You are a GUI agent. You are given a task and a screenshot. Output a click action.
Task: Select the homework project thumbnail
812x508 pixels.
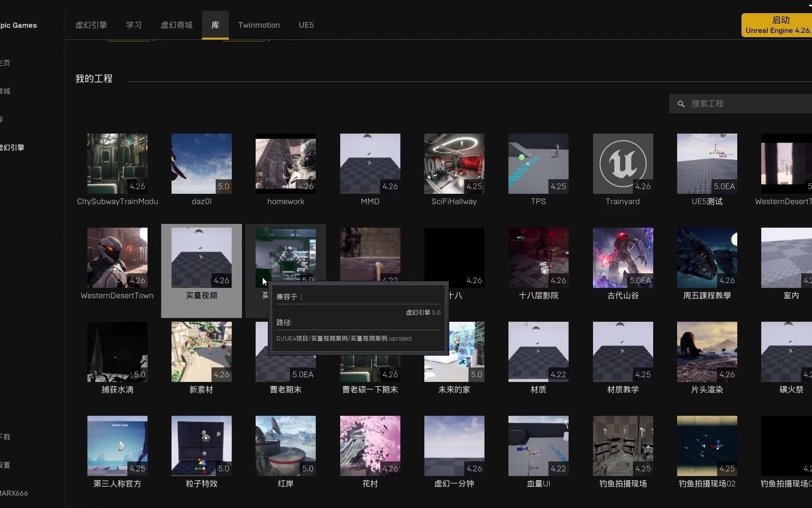(x=286, y=164)
